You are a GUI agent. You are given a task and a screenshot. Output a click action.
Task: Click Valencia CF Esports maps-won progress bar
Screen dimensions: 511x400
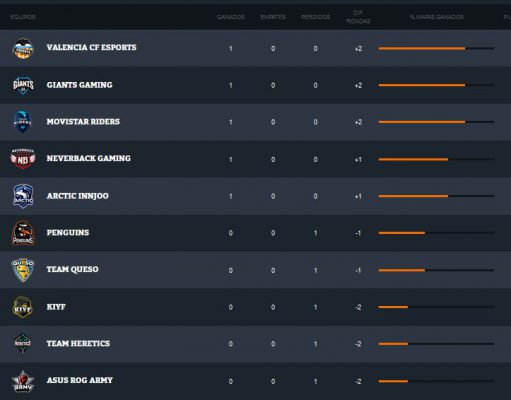(436, 48)
